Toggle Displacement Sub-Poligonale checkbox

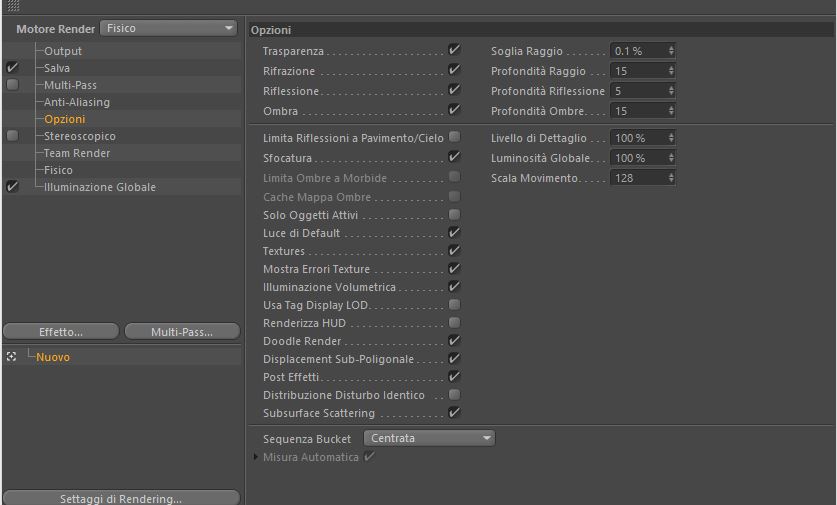pos(454,359)
